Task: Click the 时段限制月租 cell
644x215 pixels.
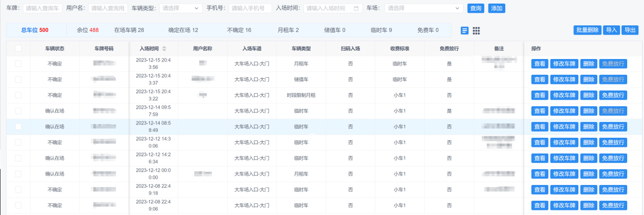Action: (x=301, y=95)
